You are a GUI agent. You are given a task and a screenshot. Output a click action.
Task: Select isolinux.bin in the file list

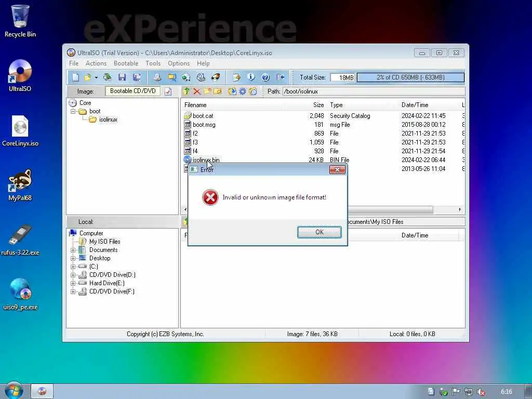tap(206, 160)
